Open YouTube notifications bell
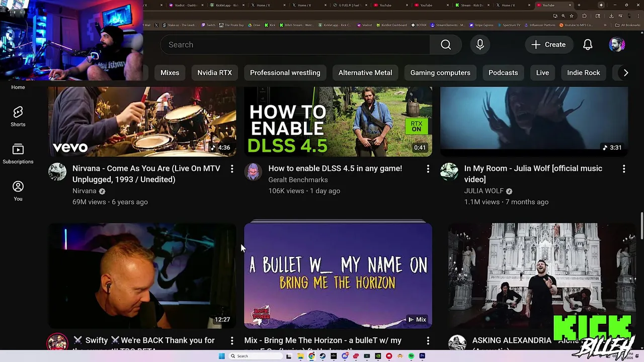The height and width of the screenshot is (362, 644). tap(588, 45)
